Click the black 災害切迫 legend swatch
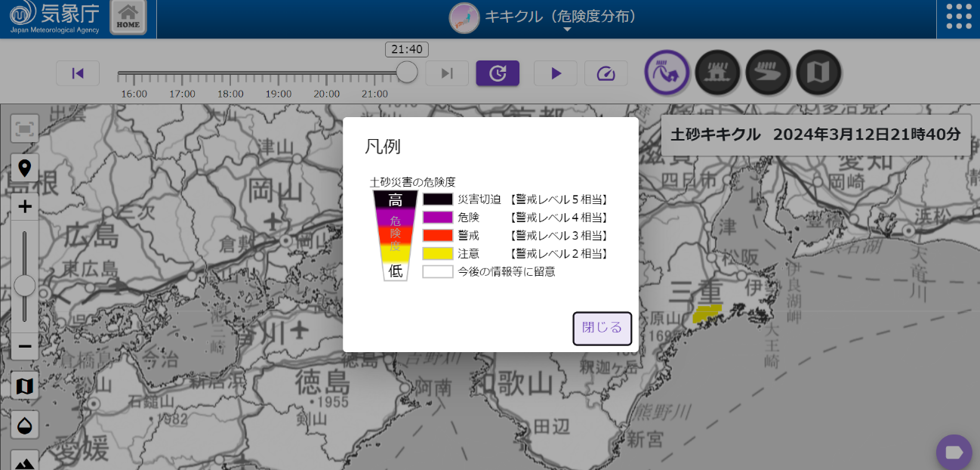Viewport: 980px width, 470px height. (x=438, y=199)
